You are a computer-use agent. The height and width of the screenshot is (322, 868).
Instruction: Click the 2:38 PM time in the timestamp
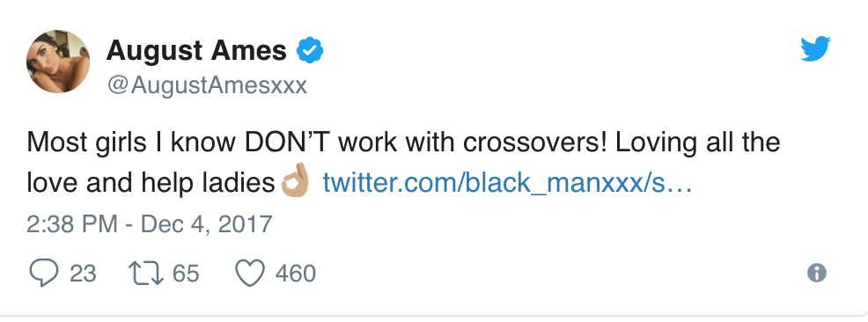point(72,224)
